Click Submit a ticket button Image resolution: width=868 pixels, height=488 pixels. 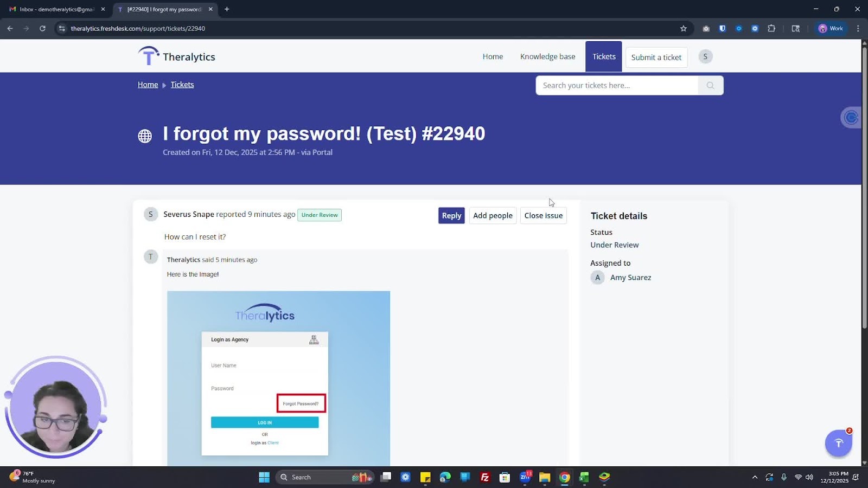[x=656, y=57]
